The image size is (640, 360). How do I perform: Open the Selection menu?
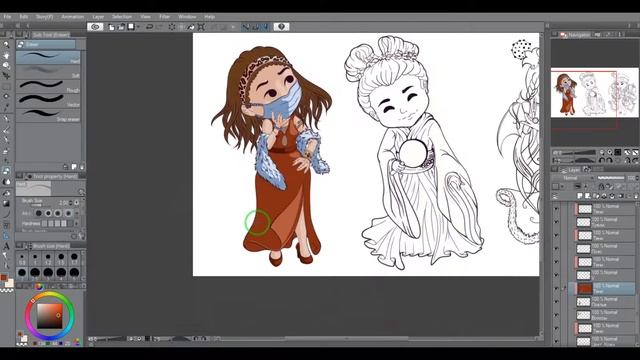click(x=122, y=17)
